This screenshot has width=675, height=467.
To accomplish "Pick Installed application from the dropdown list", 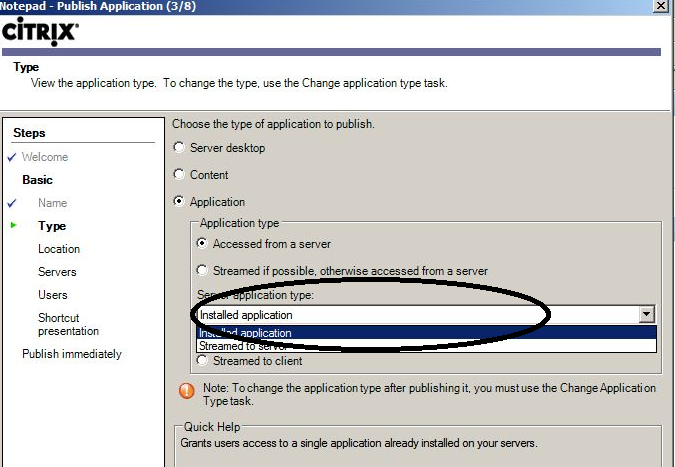I will (x=426, y=333).
